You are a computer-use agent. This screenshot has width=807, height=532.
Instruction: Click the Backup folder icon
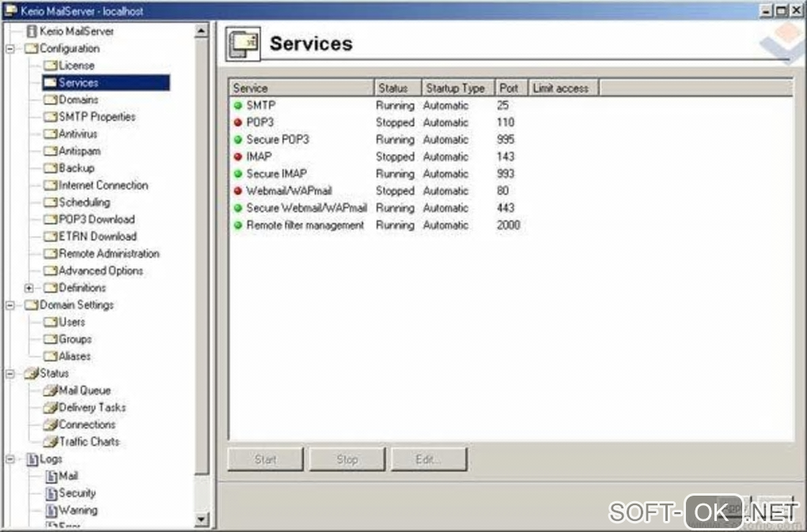coord(51,168)
